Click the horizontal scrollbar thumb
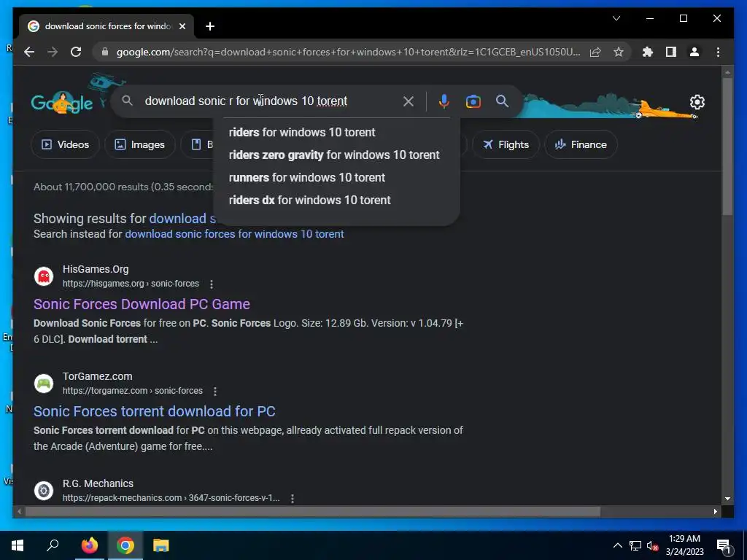Screen dimensions: 747x560 point(312,511)
